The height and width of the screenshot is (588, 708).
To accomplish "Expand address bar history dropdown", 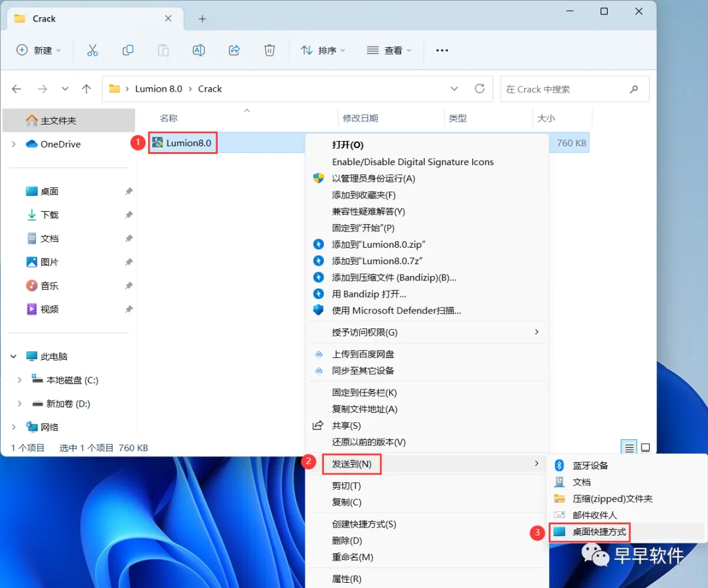I will tap(454, 88).
